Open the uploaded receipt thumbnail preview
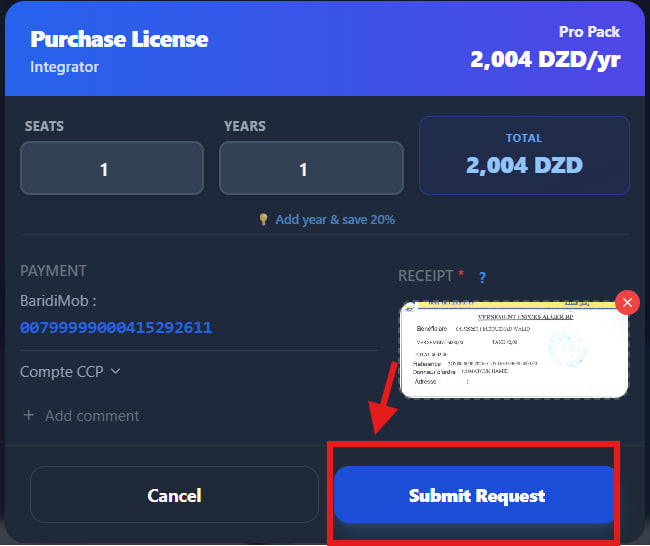This screenshot has height=546, width=650. (512, 348)
